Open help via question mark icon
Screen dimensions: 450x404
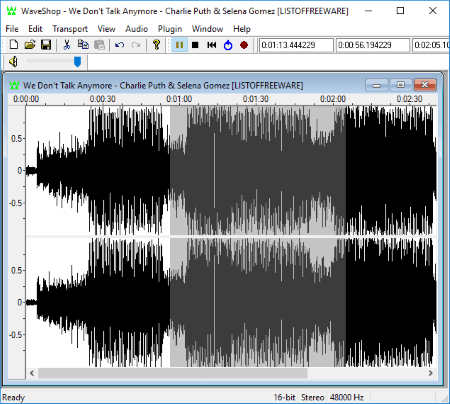click(x=156, y=45)
